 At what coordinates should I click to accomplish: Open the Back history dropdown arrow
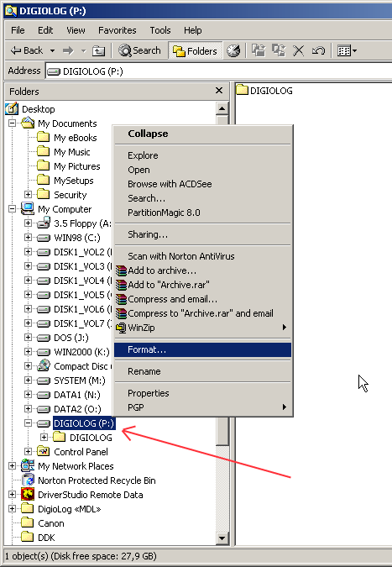coord(52,50)
